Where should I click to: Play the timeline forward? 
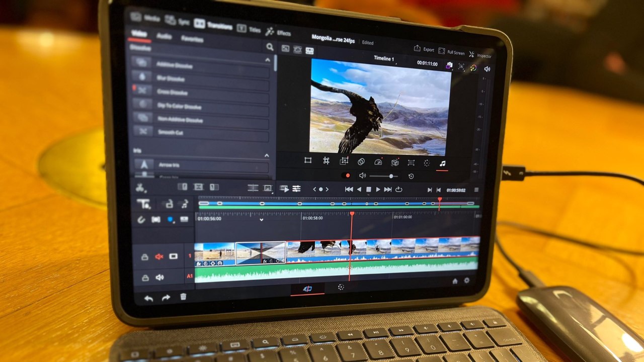click(378, 189)
